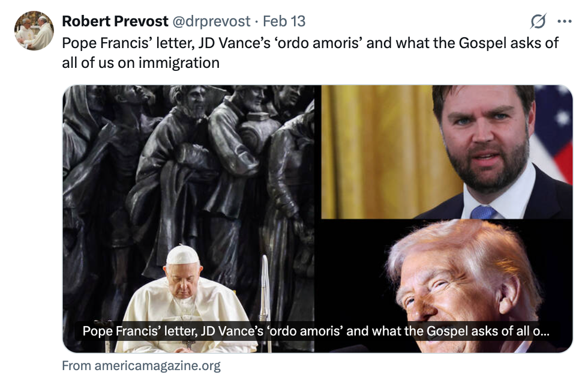Click the seated white-robed figure in image

click(184, 300)
